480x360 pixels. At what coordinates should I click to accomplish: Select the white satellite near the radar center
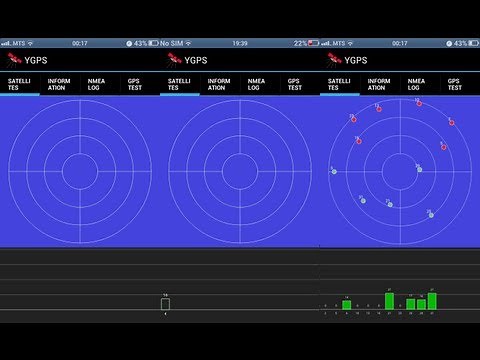420,170
